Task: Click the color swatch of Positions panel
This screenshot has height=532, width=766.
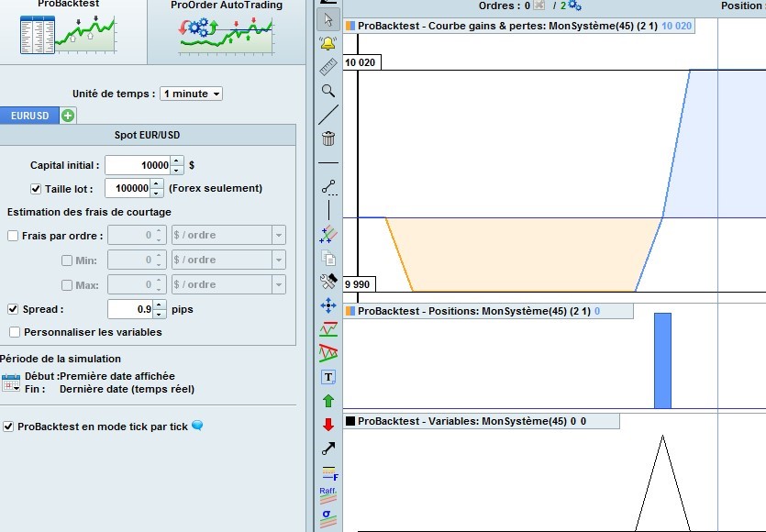Action: 350,311
